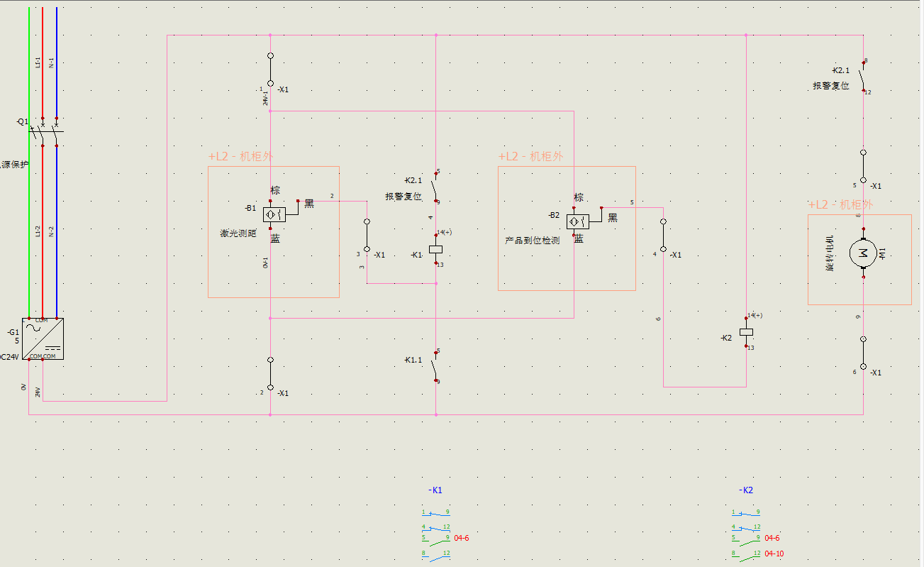Click the K1.1 normally open contact
The height and width of the screenshot is (567, 924).
tap(435, 366)
